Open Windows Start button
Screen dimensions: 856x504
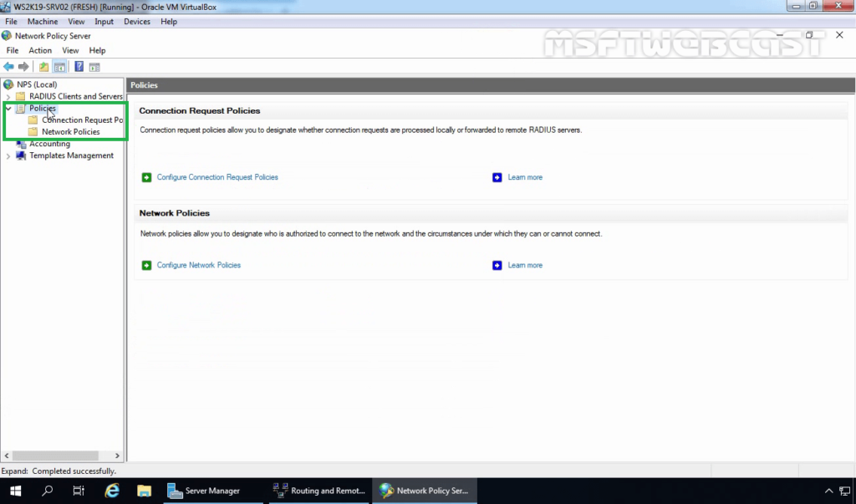click(x=15, y=491)
